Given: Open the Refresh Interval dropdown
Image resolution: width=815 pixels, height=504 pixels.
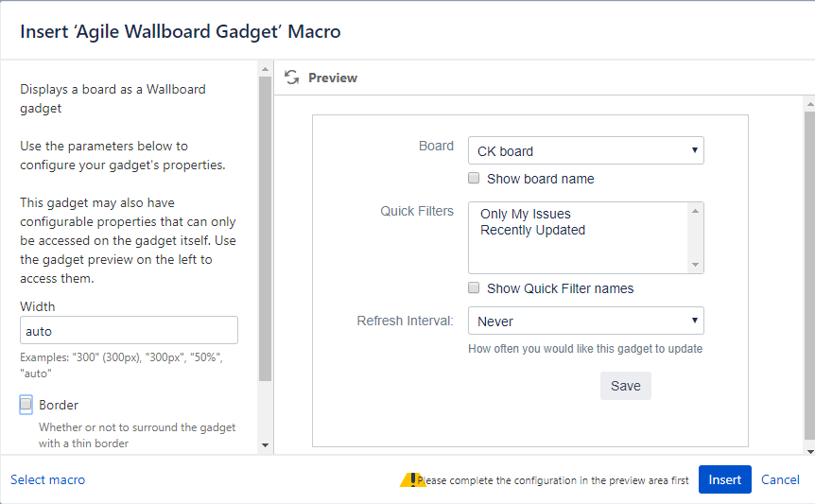Looking at the screenshot, I should click(585, 322).
